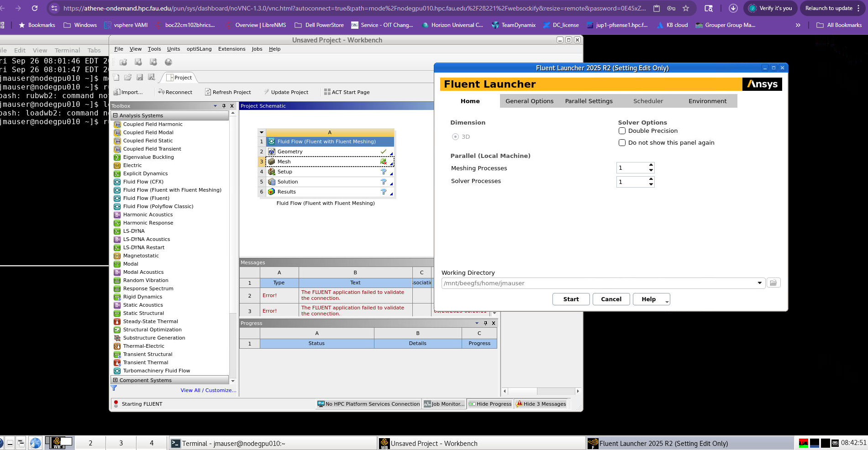Switch to the General Options tab
This screenshot has height=450, width=868.
coord(529,101)
